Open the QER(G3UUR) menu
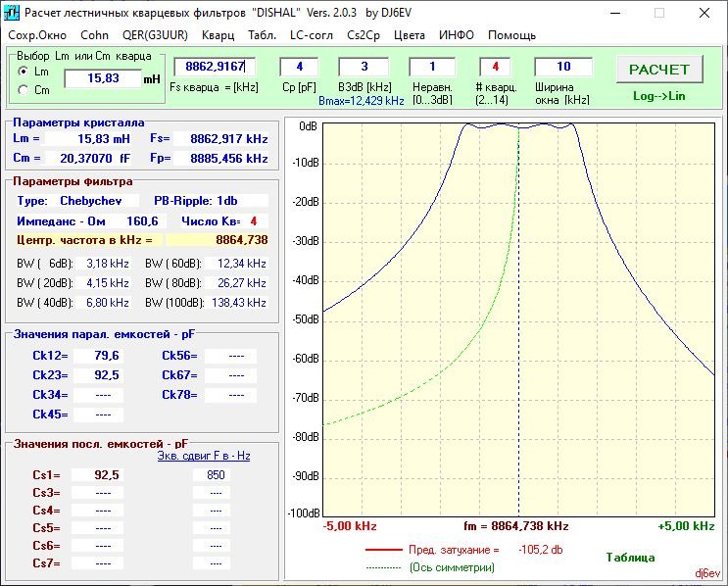Viewport: 728px width, 586px height. [155, 35]
